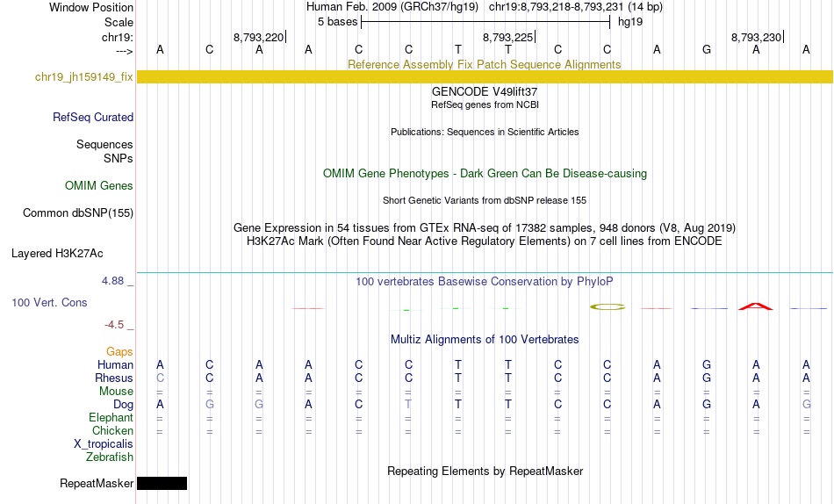
Task: Click the sequence direction arrow --->
Action: pyautogui.click(x=124, y=51)
